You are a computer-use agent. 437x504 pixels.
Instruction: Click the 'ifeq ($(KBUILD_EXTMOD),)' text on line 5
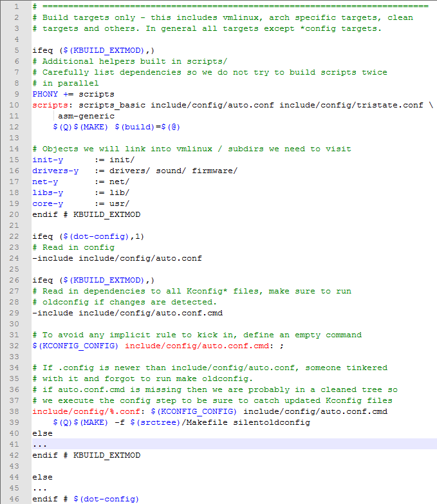click(93, 50)
